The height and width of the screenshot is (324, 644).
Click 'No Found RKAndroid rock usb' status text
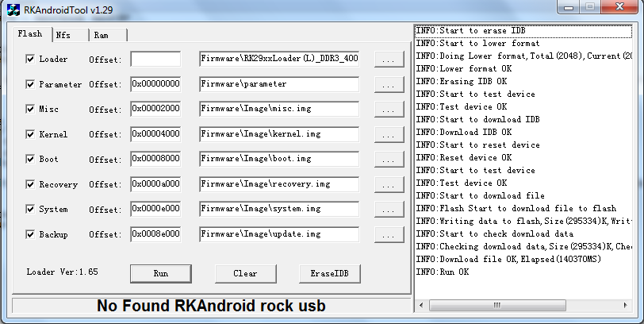[x=211, y=306]
